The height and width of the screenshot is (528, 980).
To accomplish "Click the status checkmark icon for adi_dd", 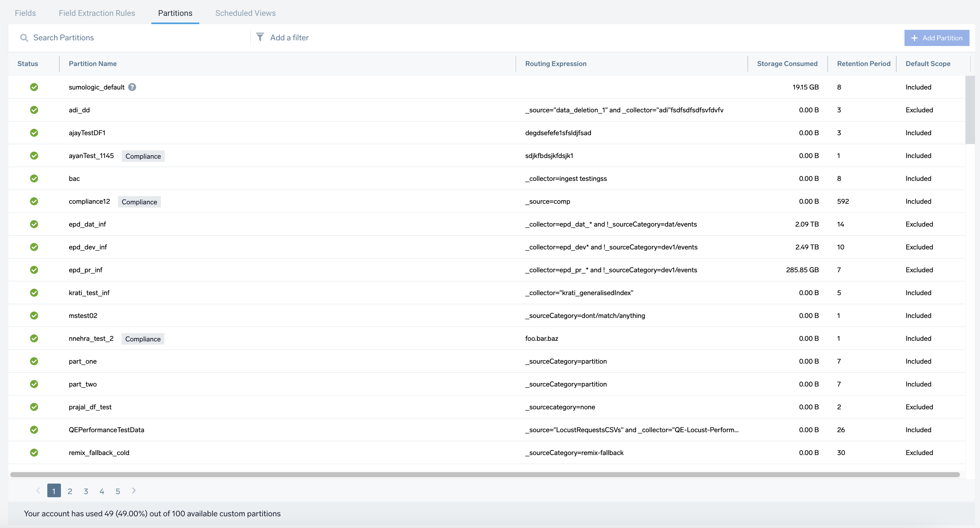I will click(34, 110).
